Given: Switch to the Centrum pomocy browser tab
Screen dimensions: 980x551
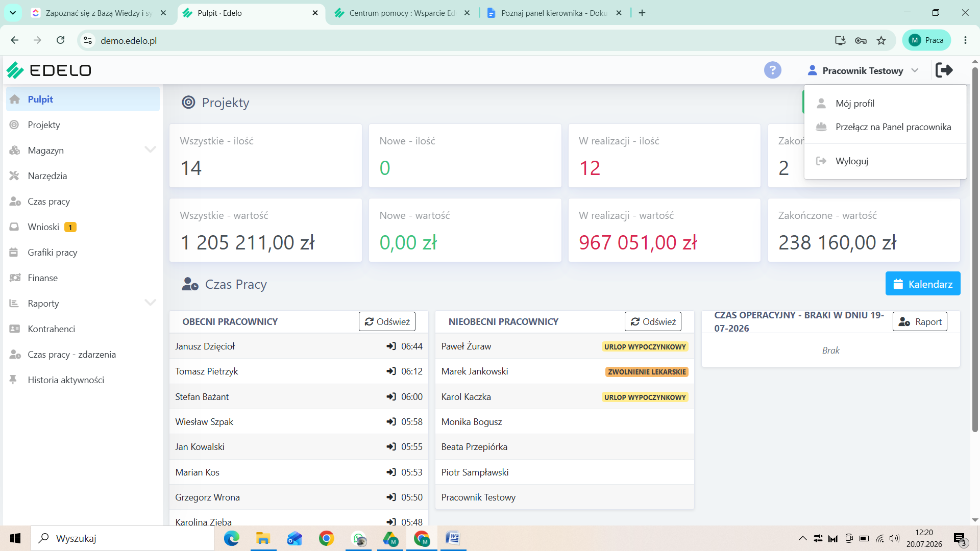Looking at the screenshot, I should tap(402, 13).
